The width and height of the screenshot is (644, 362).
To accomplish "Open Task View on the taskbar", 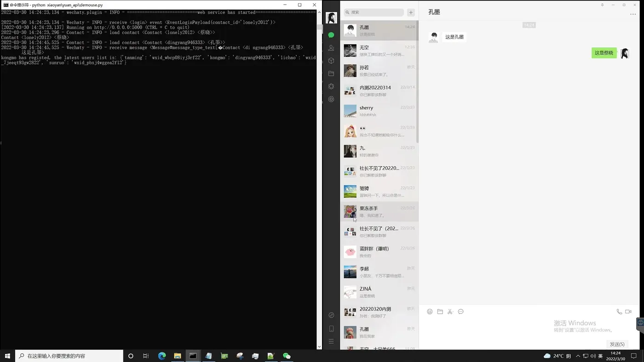I will pyautogui.click(x=146, y=356).
